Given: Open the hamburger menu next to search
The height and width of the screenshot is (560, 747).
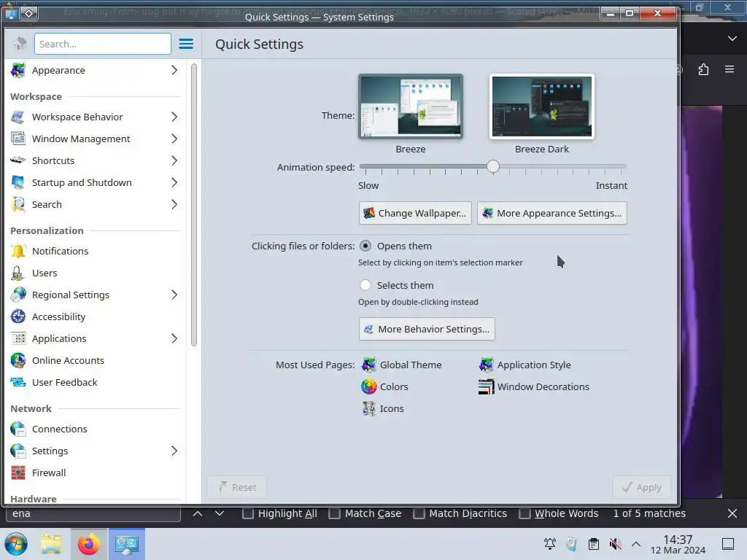Looking at the screenshot, I should 186,44.
